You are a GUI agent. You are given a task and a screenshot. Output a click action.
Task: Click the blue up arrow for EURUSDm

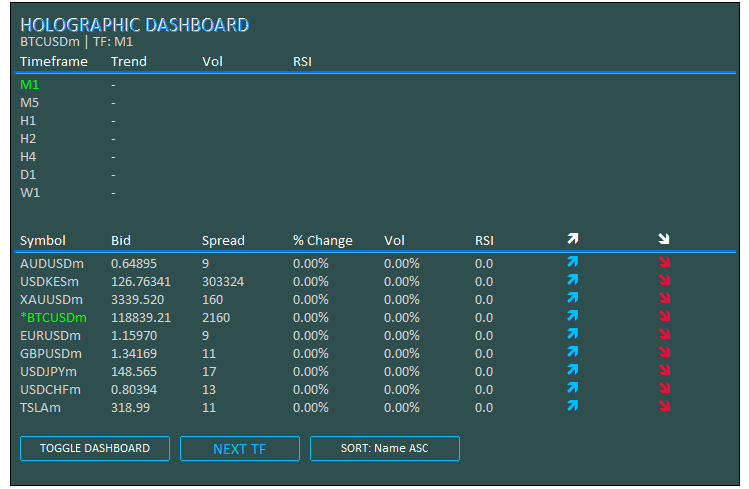pos(573,334)
